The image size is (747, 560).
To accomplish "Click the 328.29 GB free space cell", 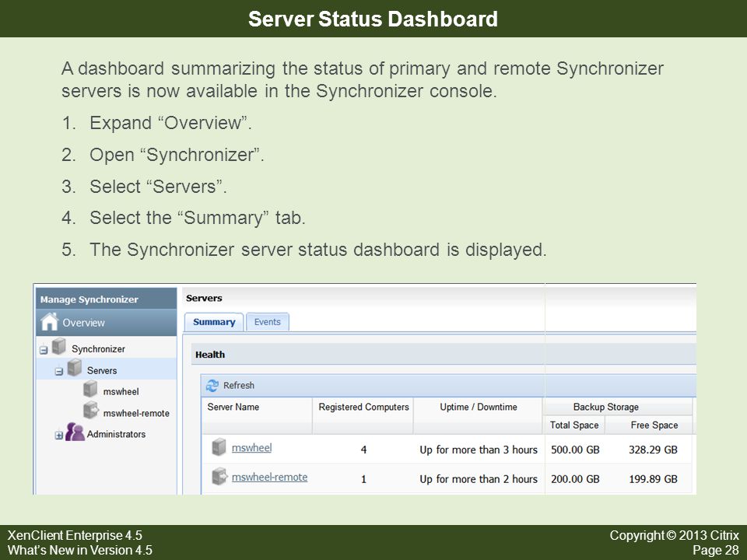I will pyautogui.click(x=653, y=450).
